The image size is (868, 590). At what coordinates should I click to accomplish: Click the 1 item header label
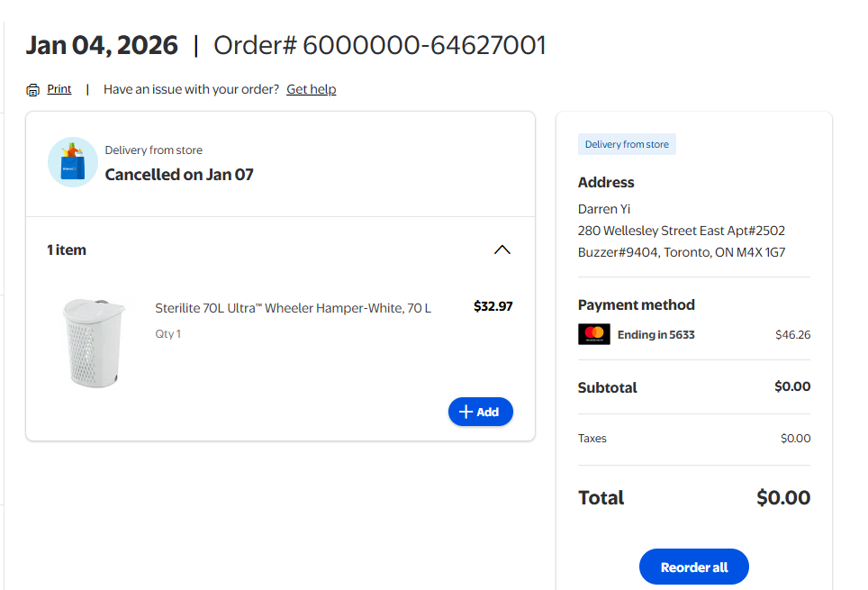point(67,250)
